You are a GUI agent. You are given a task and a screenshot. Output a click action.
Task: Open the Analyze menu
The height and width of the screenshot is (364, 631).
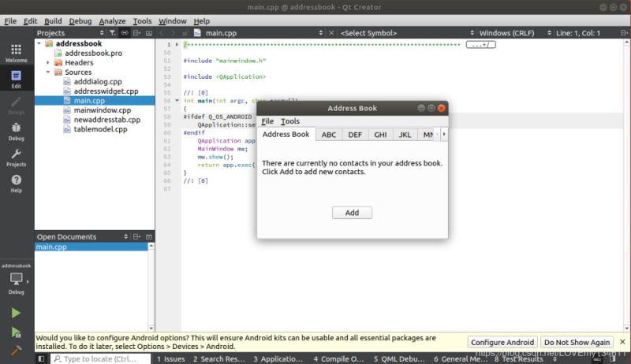tap(112, 20)
